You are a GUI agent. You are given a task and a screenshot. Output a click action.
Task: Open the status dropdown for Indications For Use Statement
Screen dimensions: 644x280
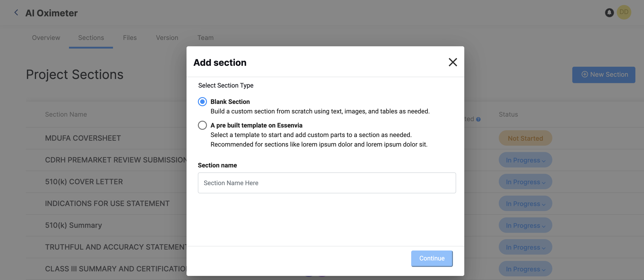[525, 204]
